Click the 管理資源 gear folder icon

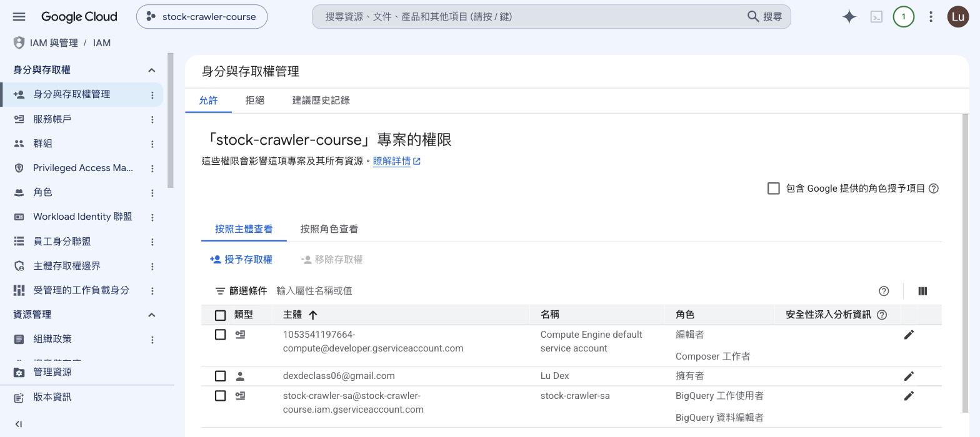pyautogui.click(x=19, y=372)
